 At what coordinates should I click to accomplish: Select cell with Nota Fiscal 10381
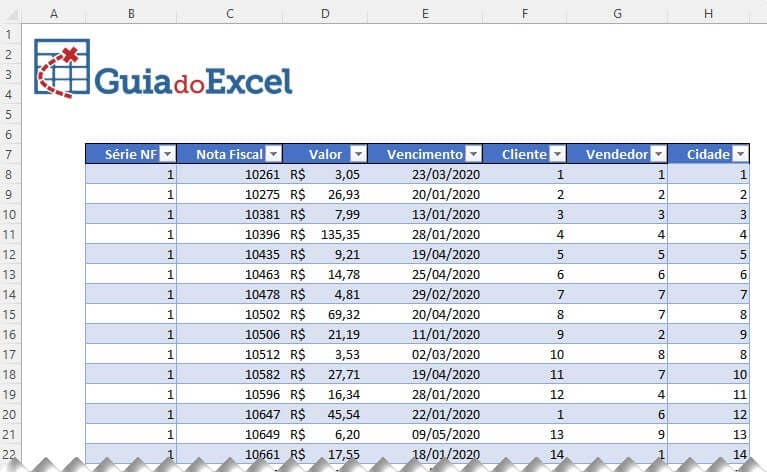(229, 215)
